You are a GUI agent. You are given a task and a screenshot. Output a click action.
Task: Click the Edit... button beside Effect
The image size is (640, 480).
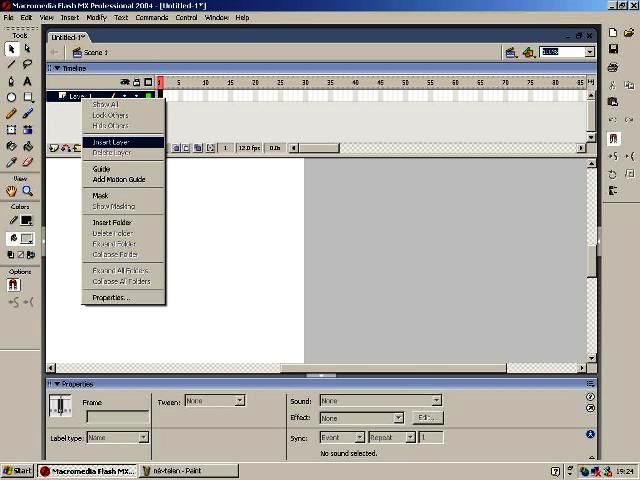[426, 417]
